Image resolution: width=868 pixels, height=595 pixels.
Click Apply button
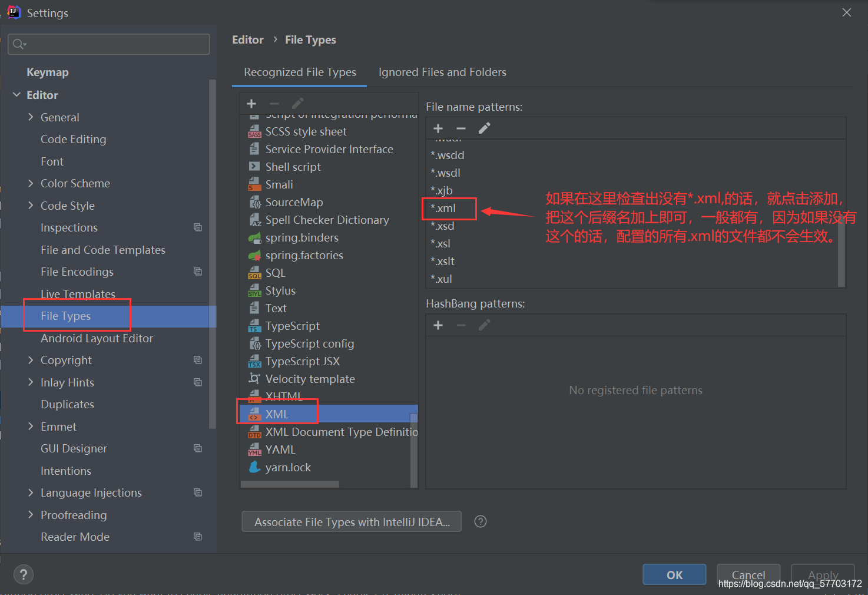point(823,574)
